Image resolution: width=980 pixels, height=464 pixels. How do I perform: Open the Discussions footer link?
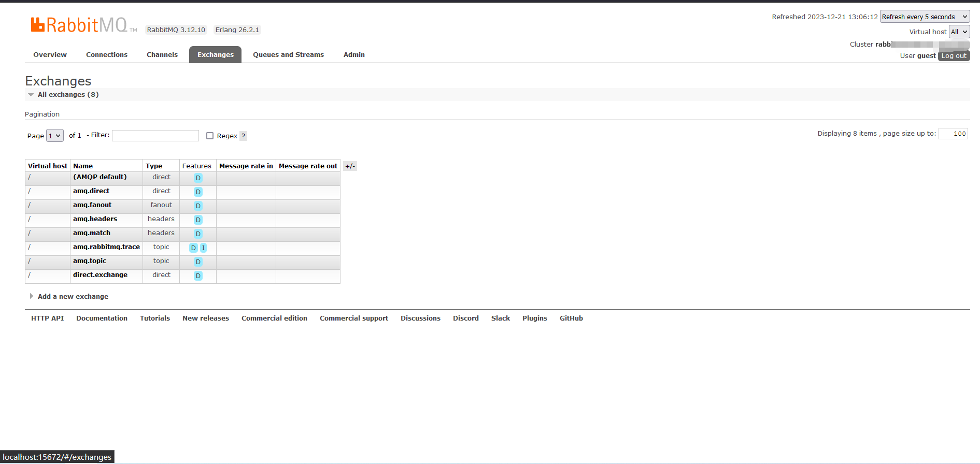tap(421, 318)
